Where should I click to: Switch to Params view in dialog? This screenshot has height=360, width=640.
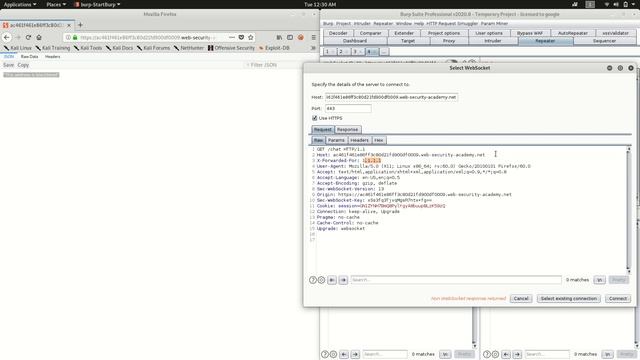pos(336,140)
